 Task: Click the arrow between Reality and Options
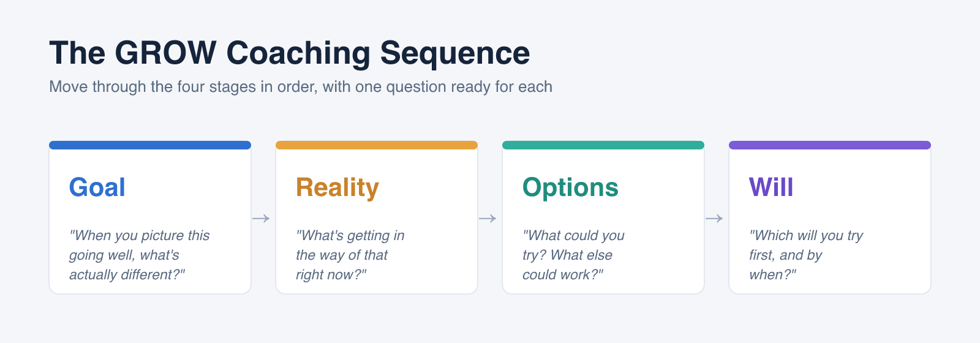488,219
